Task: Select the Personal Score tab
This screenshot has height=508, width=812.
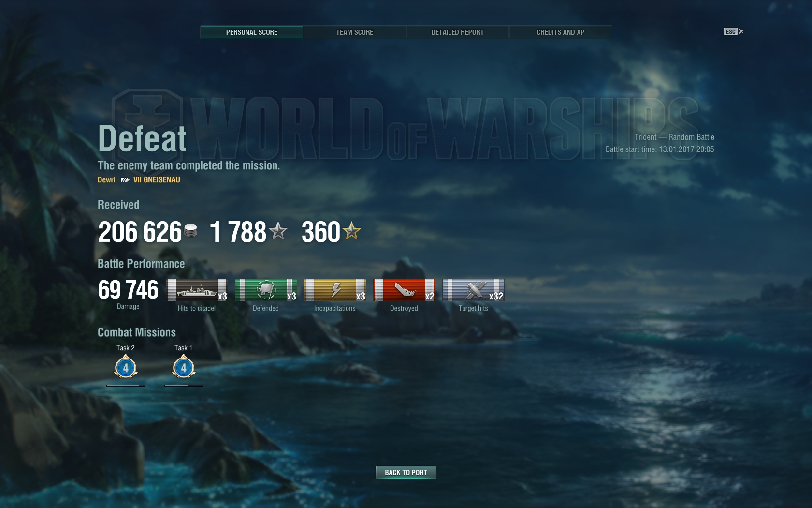Action: pos(252,32)
